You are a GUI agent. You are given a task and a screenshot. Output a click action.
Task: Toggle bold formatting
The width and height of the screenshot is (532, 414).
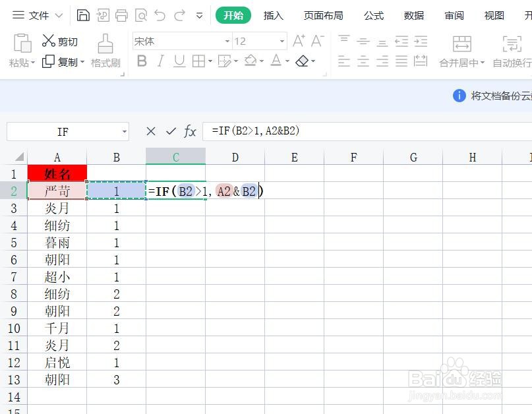click(141, 61)
